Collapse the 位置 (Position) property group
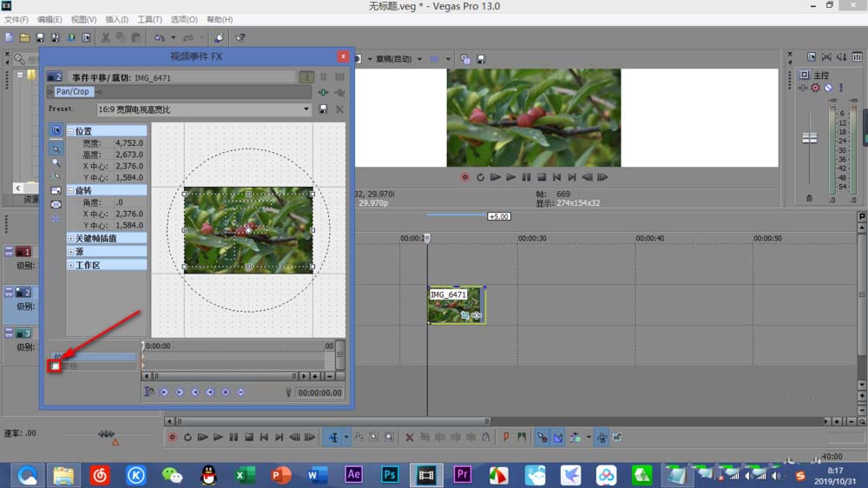 pos(71,131)
